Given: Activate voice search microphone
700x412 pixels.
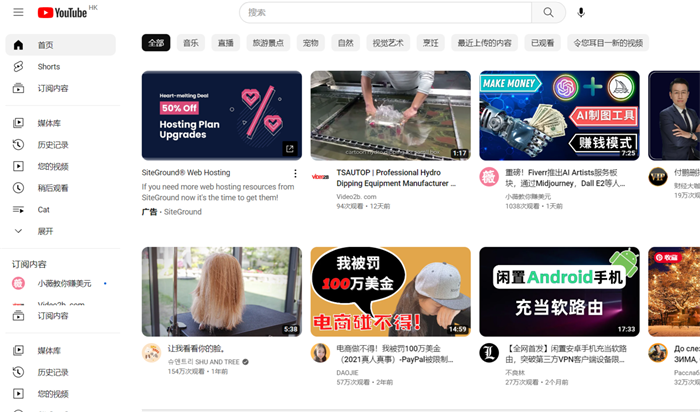Looking at the screenshot, I should pos(581,13).
